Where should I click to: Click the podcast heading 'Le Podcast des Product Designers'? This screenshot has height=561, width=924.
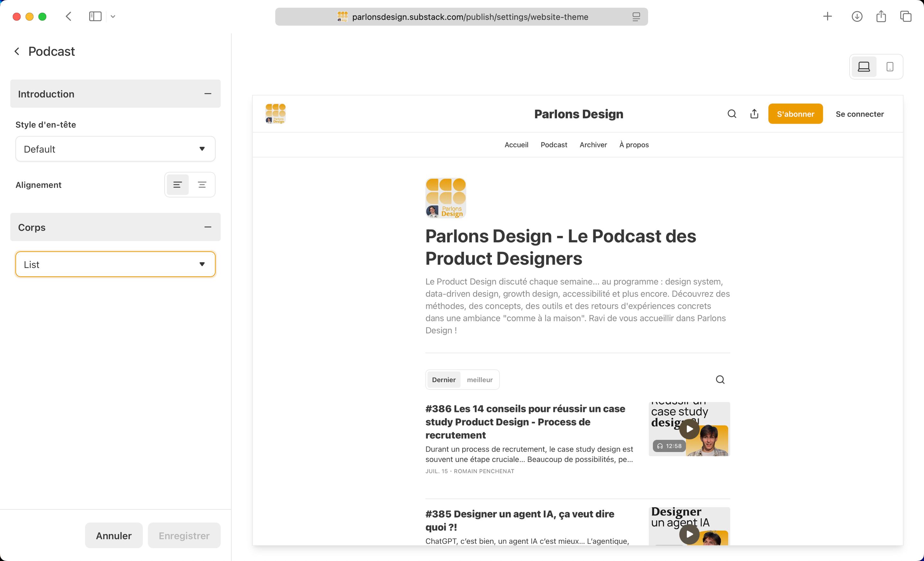[560, 247]
